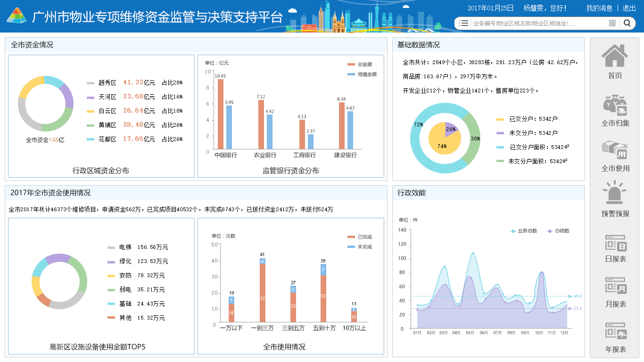
Task: Click the 26% purple pie slice
Action: 451,129
